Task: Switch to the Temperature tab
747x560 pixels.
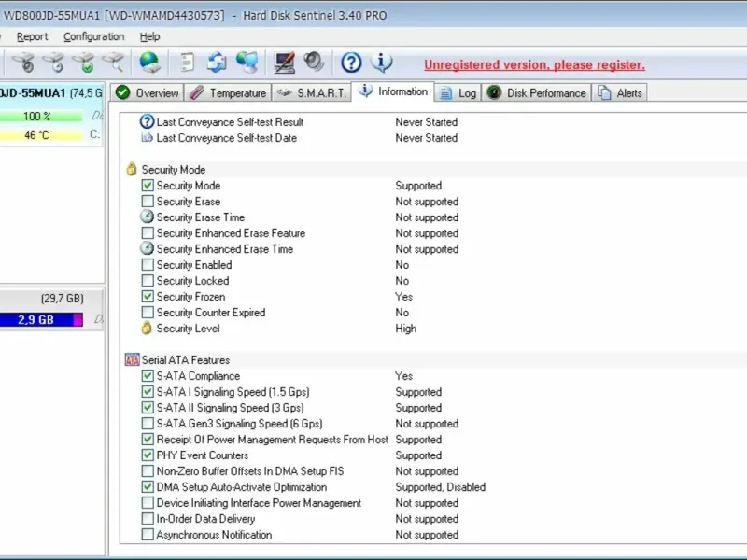Action: [228, 92]
